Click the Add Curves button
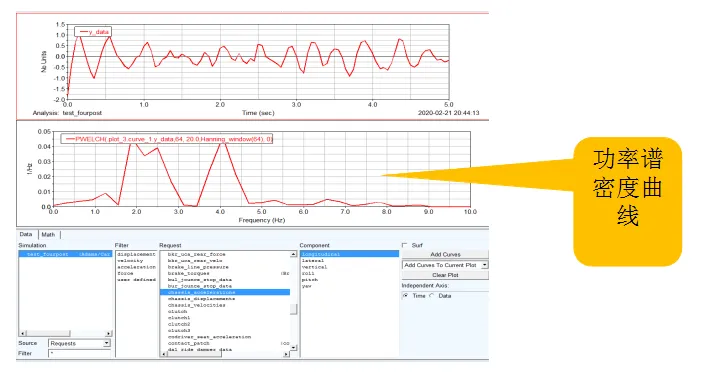This screenshot has height=372, width=706. click(445, 254)
